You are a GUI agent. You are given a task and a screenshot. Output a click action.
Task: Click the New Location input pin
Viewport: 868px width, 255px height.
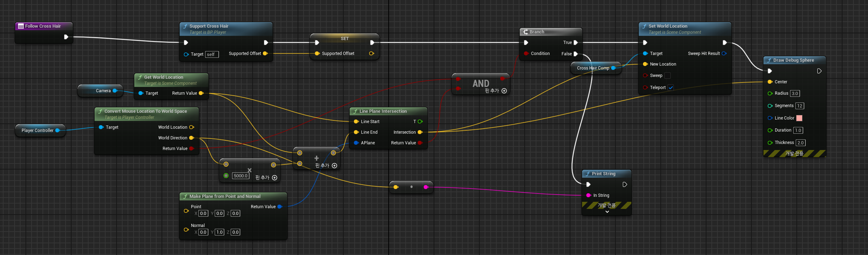click(x=645, y=64)
